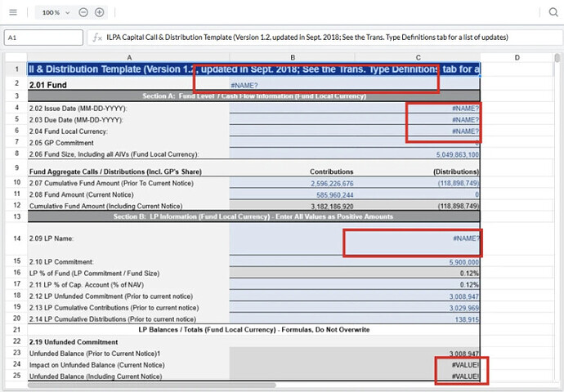Select row 25 header
The image size is (564, 392).
(x=16, y=376)
